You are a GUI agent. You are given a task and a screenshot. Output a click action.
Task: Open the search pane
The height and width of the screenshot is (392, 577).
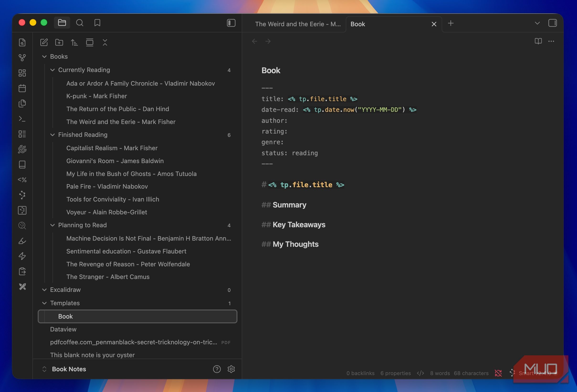coord(80,23)
